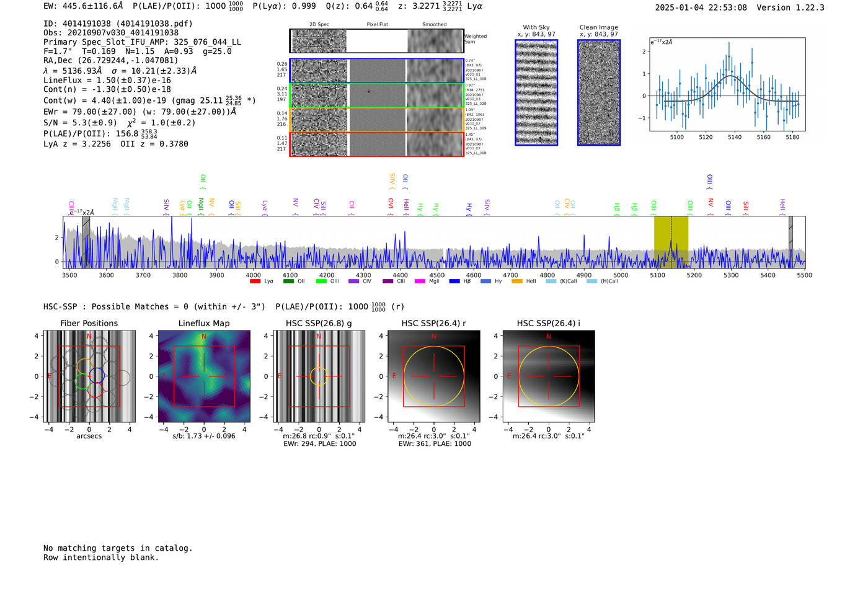Click the blue fiber circle in Fiber Positions
The width and height of the screenshot is (868, 591).
[x=96, y=376]
